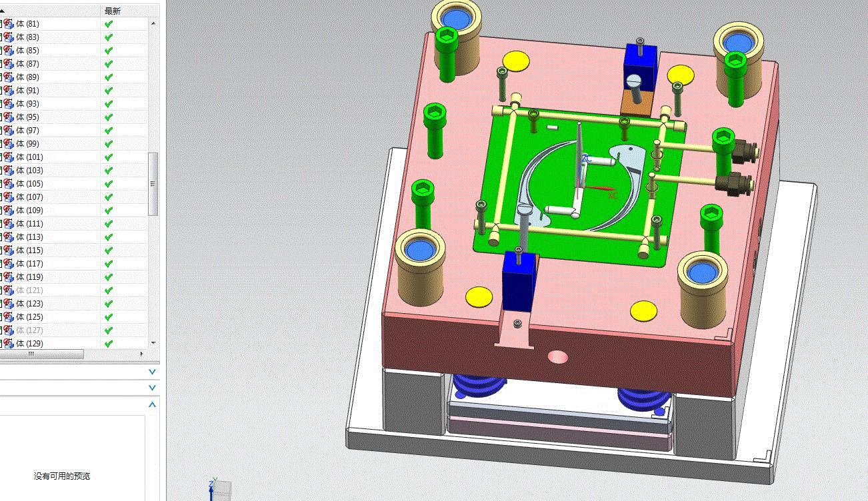Click the view triad icon below the viewport
The image size is (868, 501).
click(x=219, y=490)
